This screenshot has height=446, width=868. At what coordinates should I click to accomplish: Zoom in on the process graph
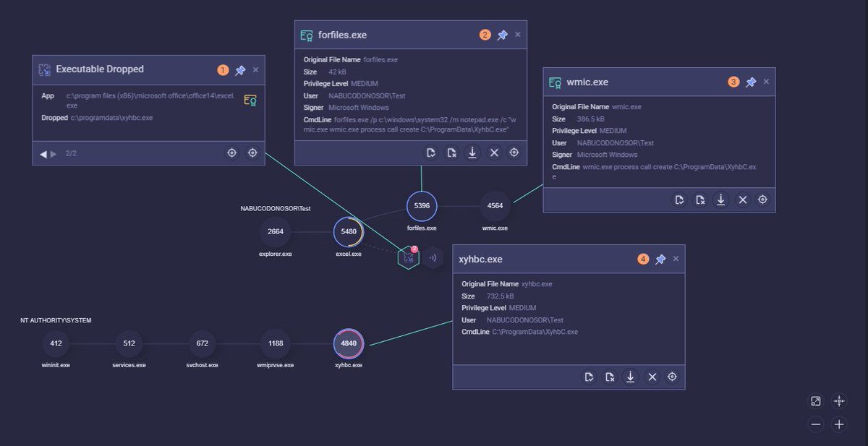click(x=839, y=424)
